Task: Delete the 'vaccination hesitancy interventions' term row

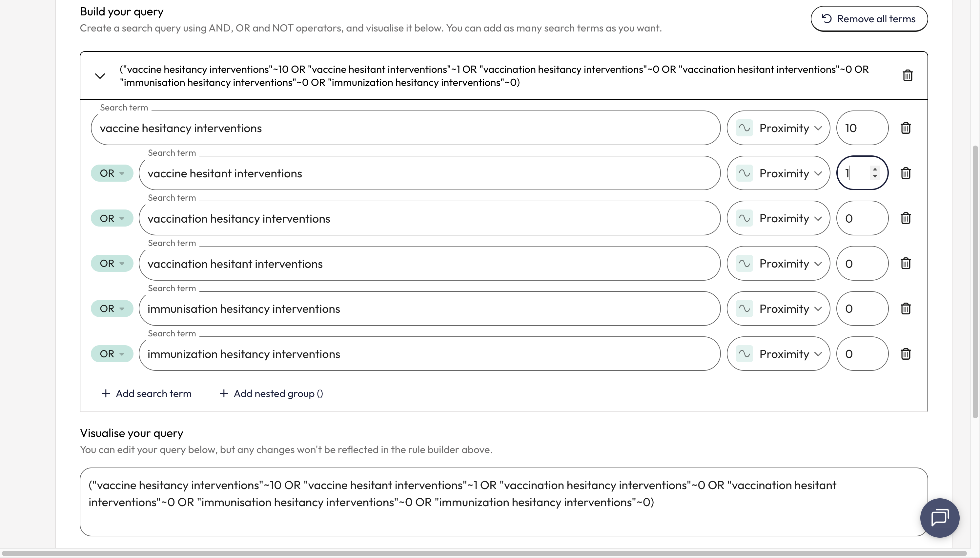Action: [905, 218]
